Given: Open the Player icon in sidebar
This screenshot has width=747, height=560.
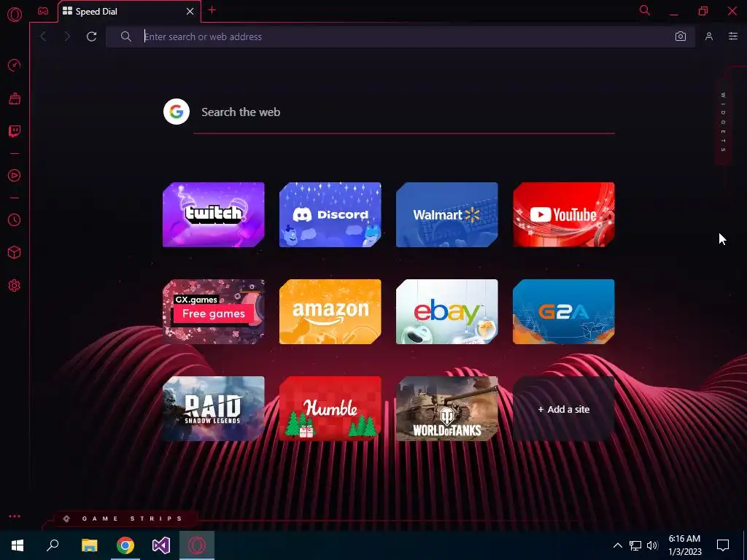Looking at the screenshot, I should pos(15,176).
